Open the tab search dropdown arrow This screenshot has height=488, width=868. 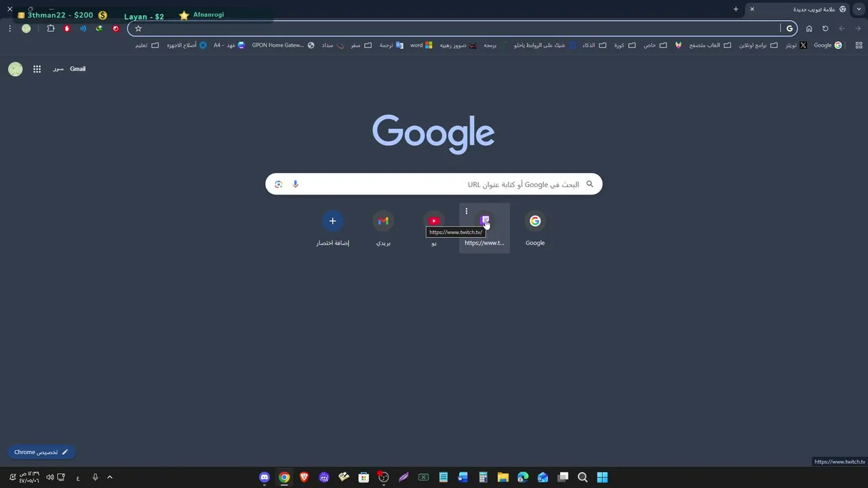859,9
